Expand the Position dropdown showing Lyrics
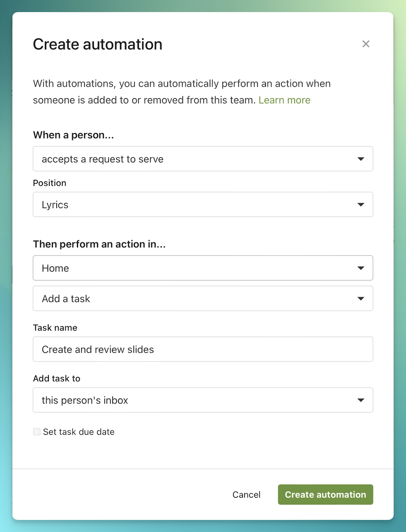The height and width of the screenshot is (532, 406). [196, 204]
